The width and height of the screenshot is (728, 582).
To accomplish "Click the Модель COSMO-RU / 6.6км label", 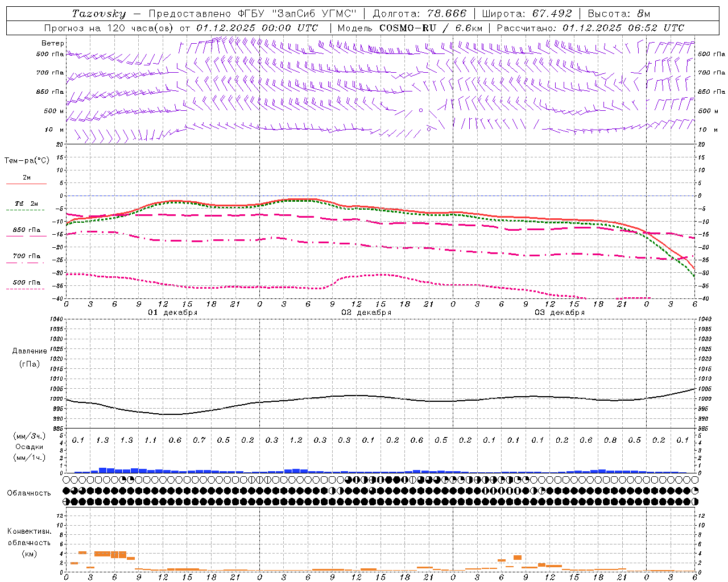I will [x=409, y=28].
